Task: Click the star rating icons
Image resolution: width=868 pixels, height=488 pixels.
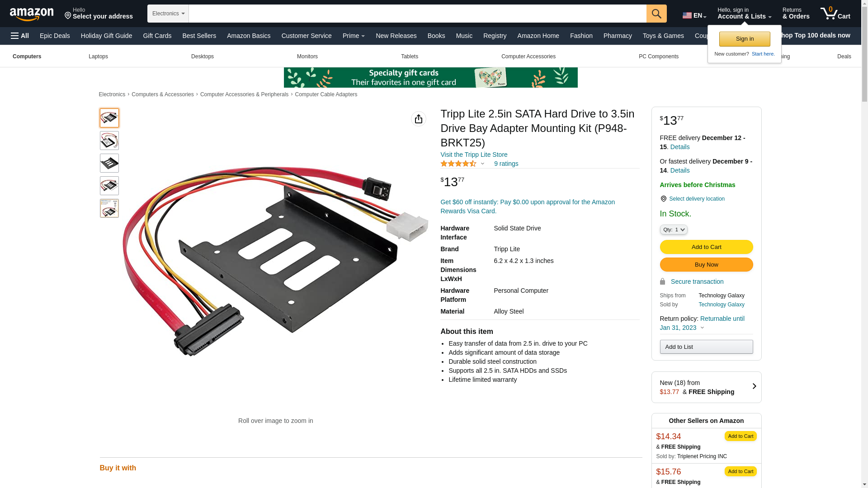Action: (x=458, y=164)
